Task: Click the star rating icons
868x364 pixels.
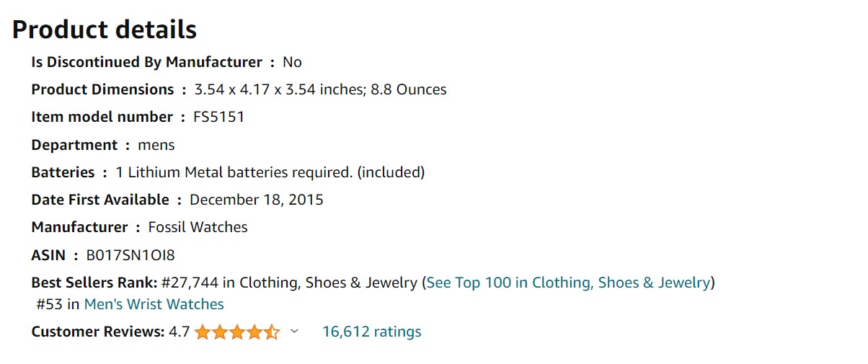Action: pos(237,332)
